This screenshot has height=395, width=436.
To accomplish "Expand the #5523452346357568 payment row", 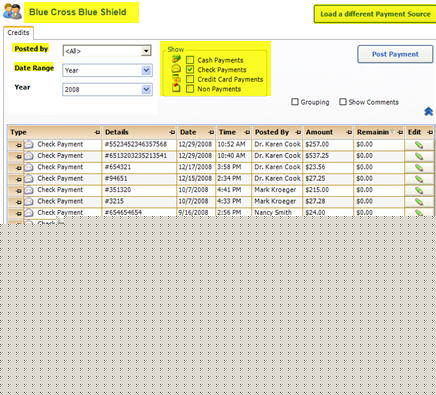I will click(19, 145).
